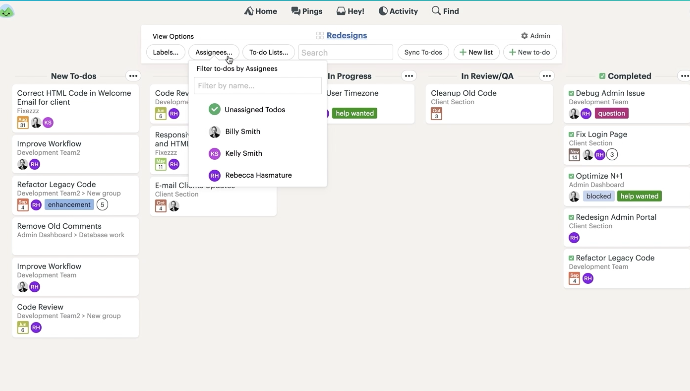Open Admin settings gear
This screenshot has height=391, width=690.
click(x=536, y=36)
